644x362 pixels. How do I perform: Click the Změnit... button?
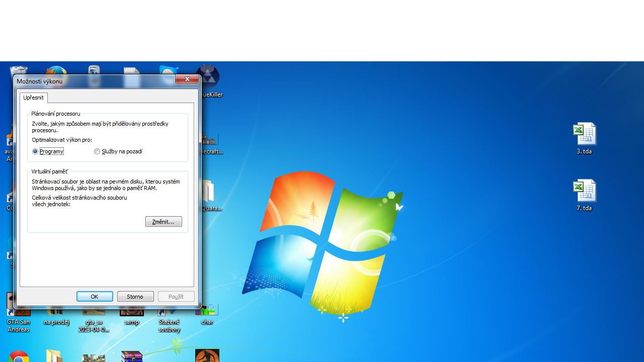(x=164, y=222)
